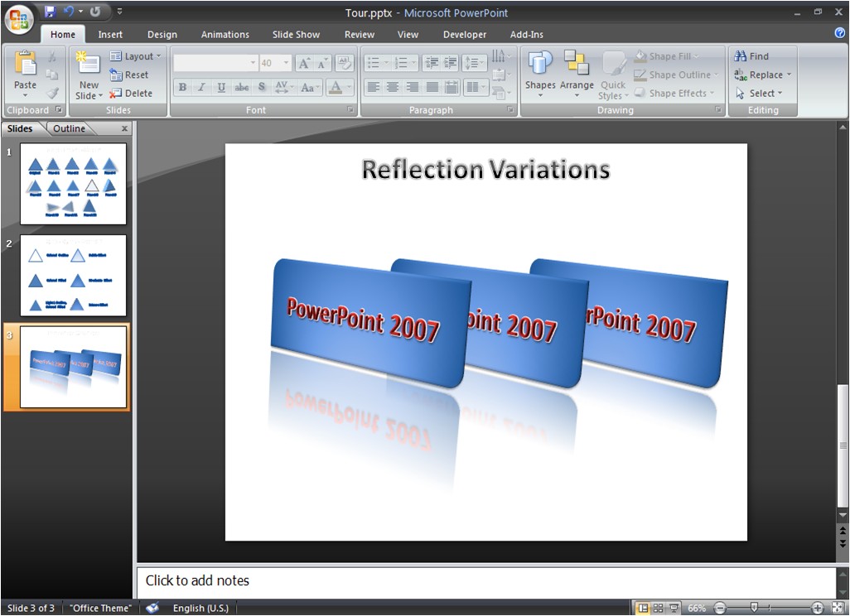Click the Grow Font icon
The image size is (850, 616).
304,64
